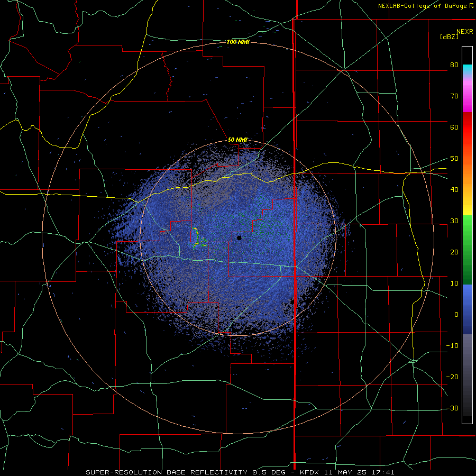
Task: Click the NEXR label above color scale
Action: (464, 32)
